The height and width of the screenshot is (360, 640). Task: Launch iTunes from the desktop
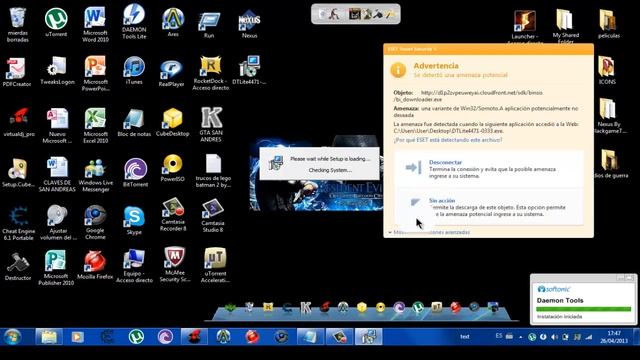pos(134,67)
